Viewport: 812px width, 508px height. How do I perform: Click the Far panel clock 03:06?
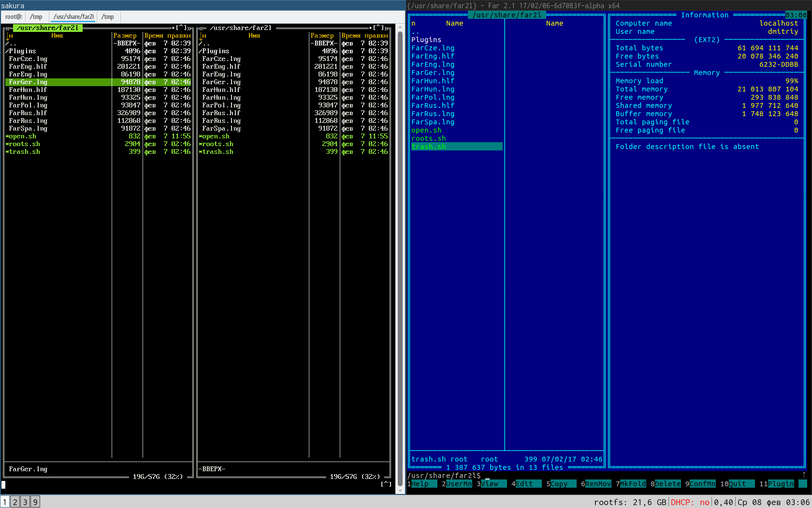point(796,15)
